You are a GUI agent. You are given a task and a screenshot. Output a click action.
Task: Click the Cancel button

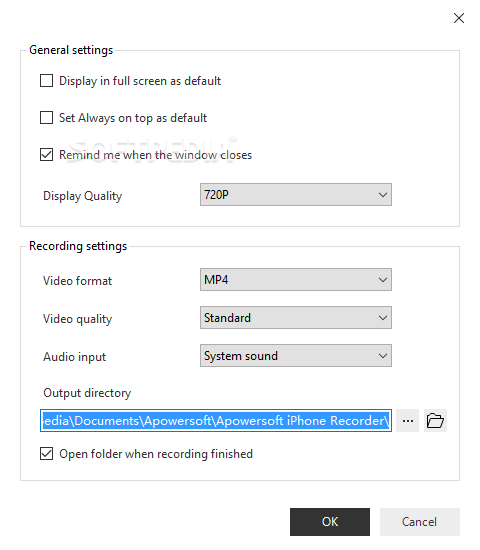[420, 522]
